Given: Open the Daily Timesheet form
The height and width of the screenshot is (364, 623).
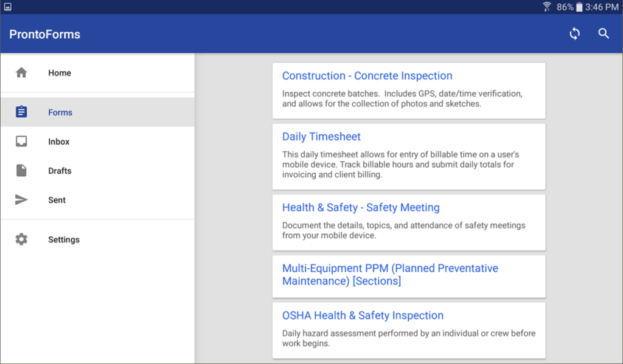Looking at the screenshot, I should 321,136.
